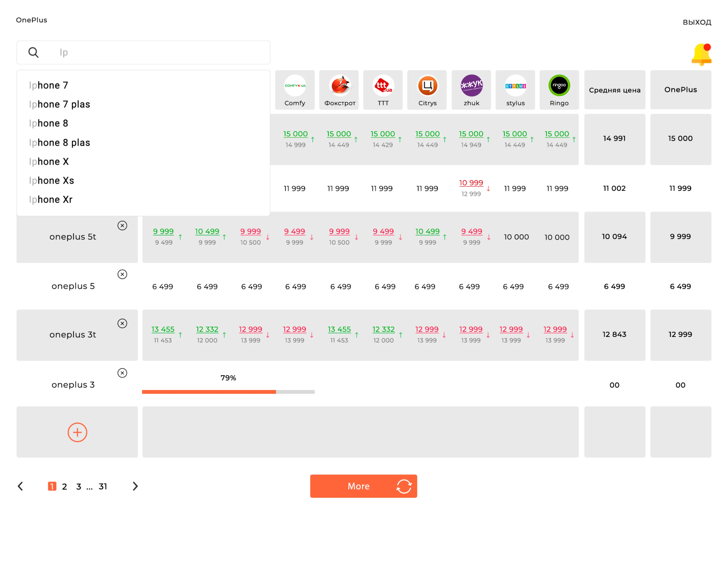Click the zhuk store logo
This screenshot has width=728, height=571.
(471, 86)
